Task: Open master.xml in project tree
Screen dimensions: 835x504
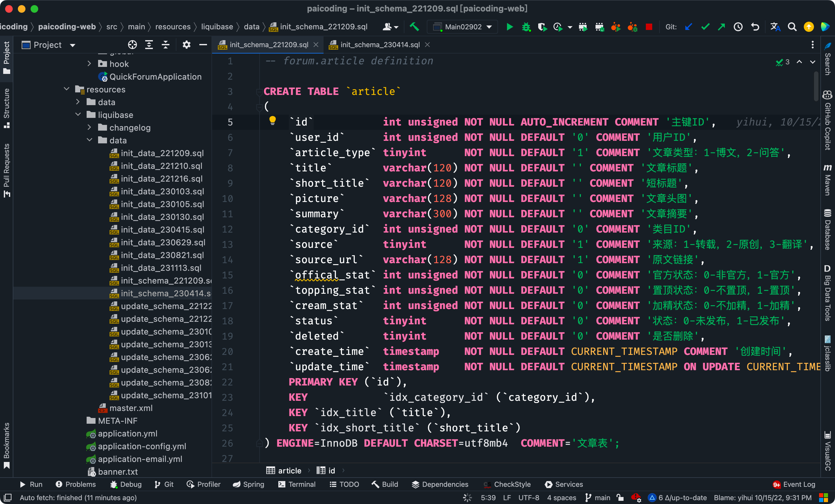Action: [131, 408]
